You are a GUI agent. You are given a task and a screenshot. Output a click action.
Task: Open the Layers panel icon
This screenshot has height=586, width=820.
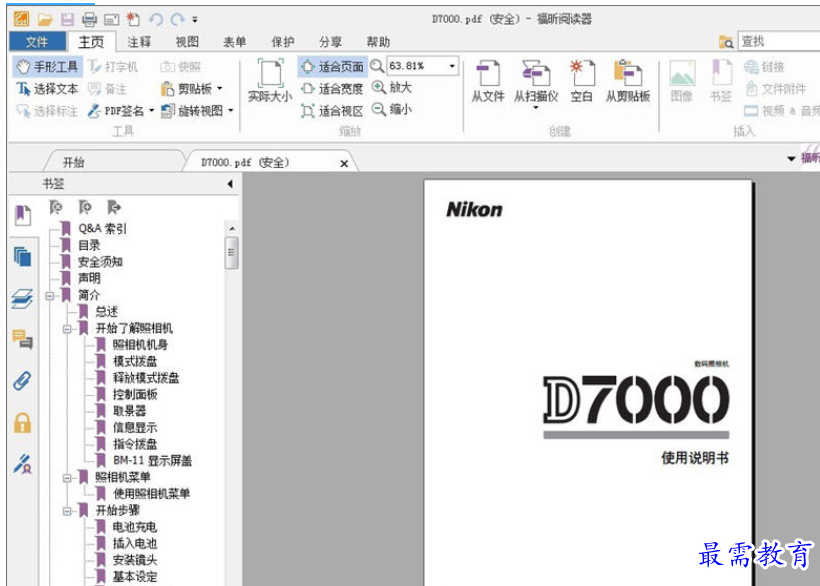22,298
